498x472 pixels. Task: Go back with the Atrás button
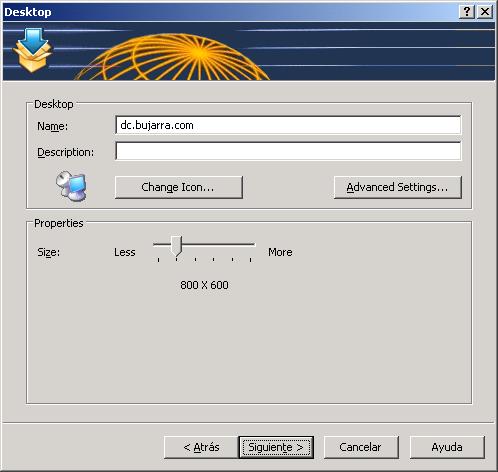pyautogui.click(x=201, y=447)
